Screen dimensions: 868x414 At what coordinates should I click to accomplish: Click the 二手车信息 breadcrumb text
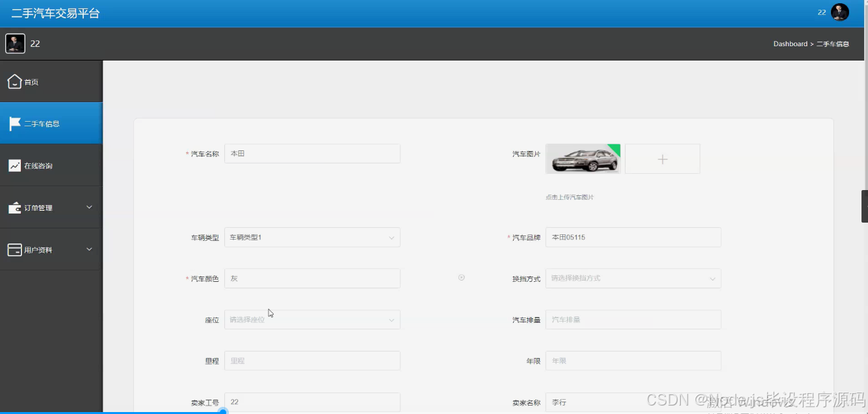(x=833, y=44)
